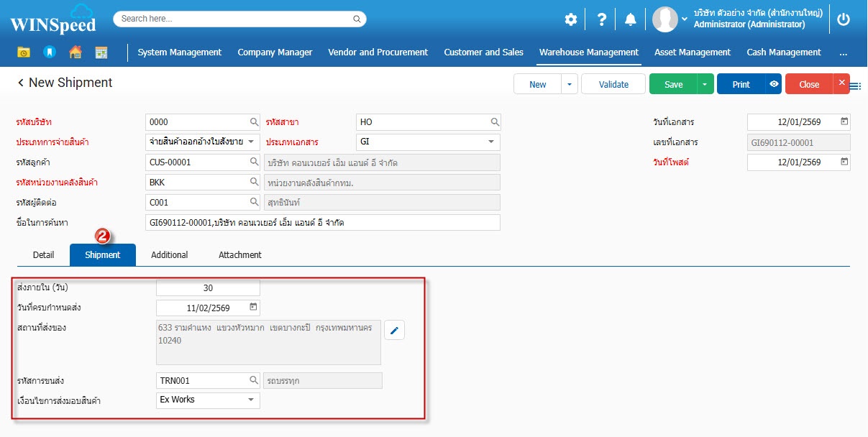Open the recent folder icon in toolbar
The image size is (868, 437).
[24, 52]
